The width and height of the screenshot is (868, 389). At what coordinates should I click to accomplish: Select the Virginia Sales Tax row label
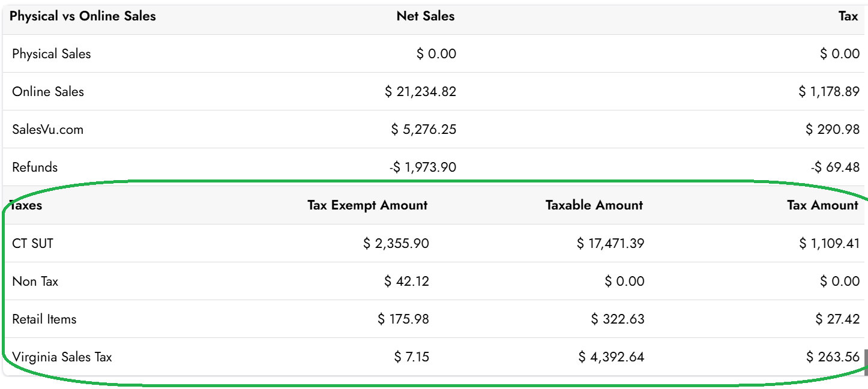62,357
